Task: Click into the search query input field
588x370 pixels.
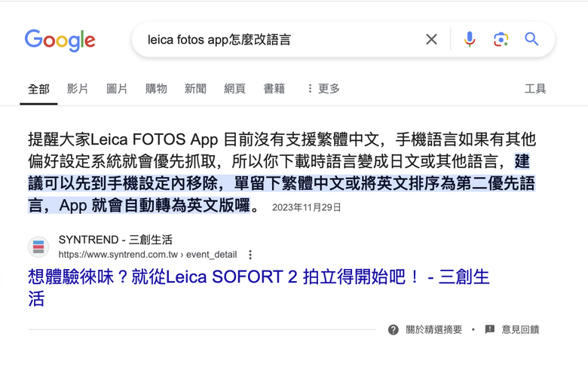Action: 279,39
